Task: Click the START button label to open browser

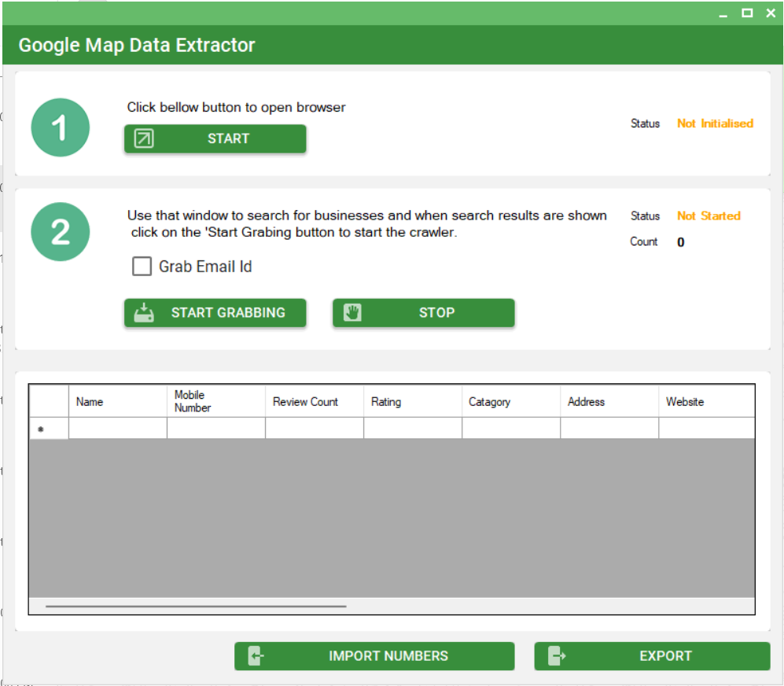Action: [229, 138]
